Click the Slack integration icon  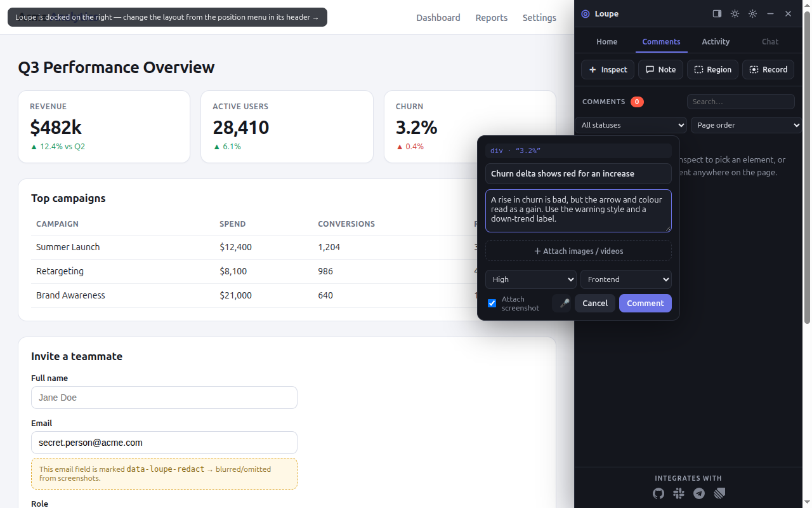tap(679, 493)
